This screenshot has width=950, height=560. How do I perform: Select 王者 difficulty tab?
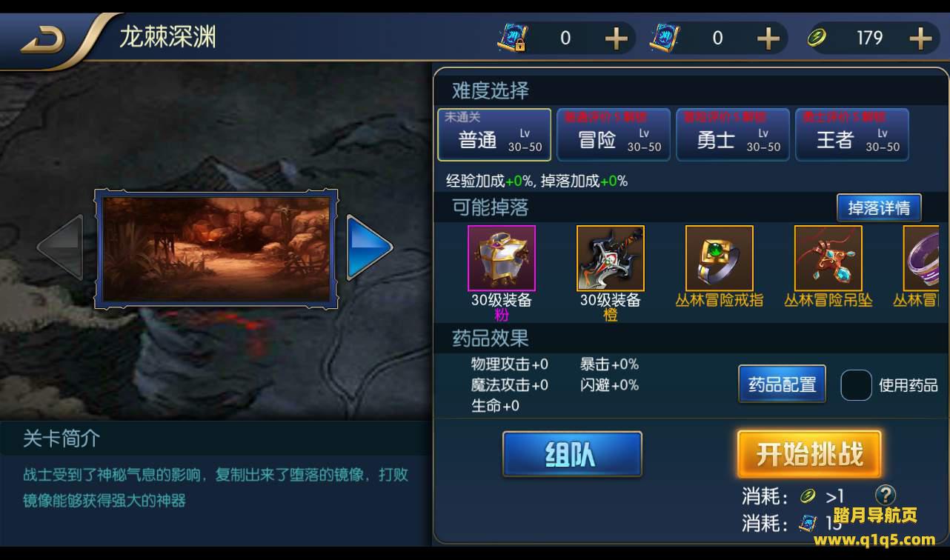[x=852, y=135]
